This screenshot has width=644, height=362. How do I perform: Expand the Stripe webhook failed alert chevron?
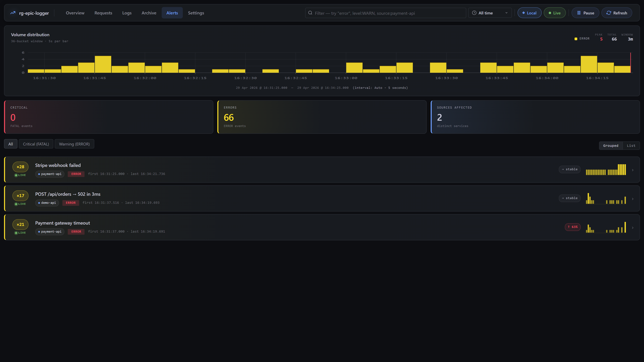point(633,170)
